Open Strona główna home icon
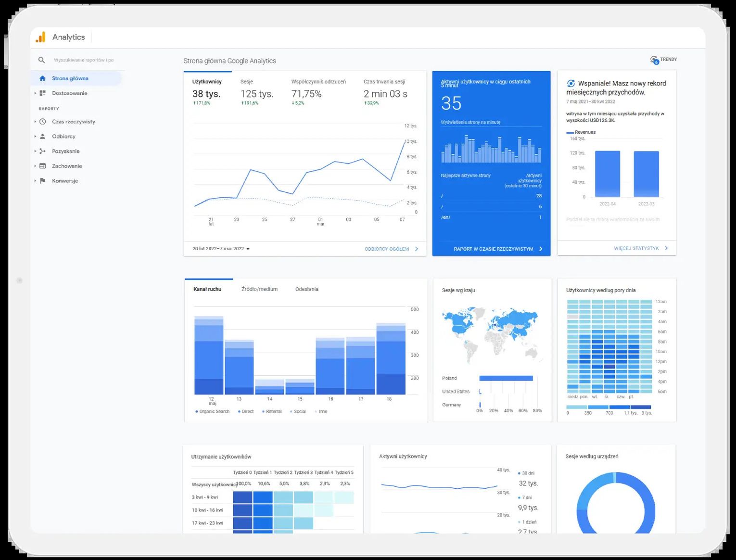 [x=42, y=78]
